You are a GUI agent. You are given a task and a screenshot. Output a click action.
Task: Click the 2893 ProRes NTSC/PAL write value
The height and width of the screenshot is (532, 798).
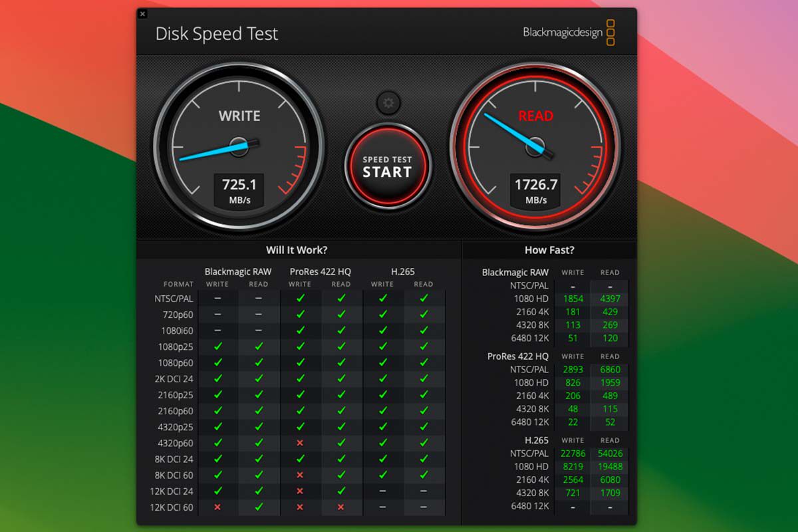tap(573, 369)
